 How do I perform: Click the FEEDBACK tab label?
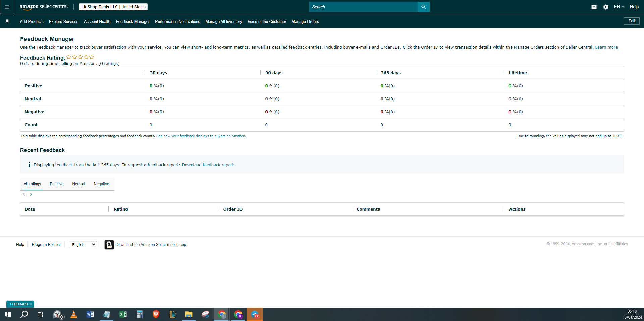tap(19, 304)
